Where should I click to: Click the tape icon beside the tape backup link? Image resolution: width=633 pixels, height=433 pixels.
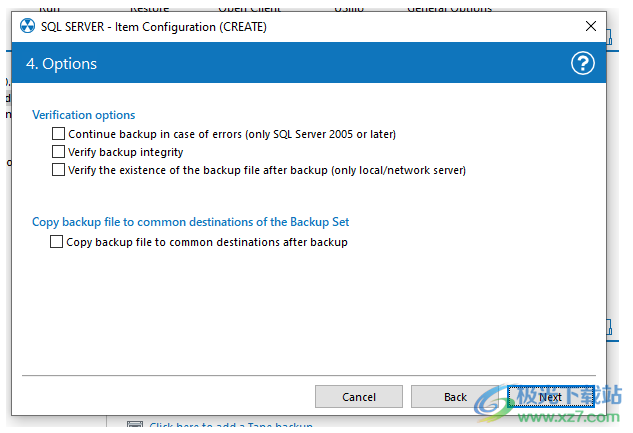point(135,427)
